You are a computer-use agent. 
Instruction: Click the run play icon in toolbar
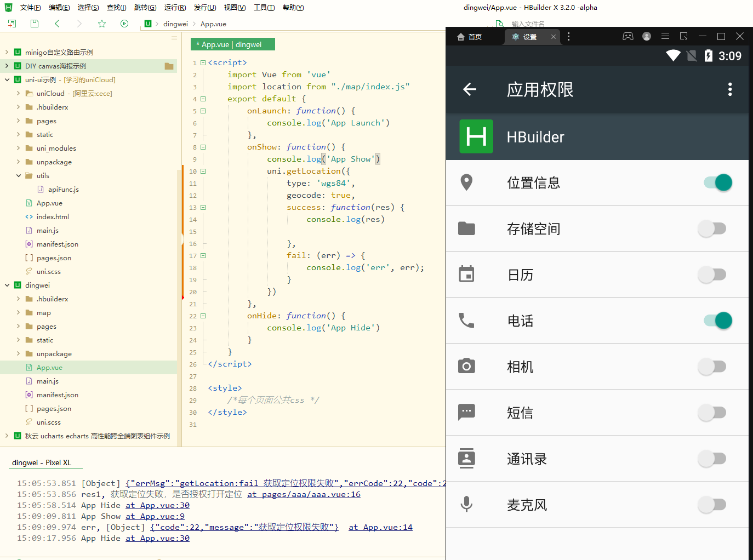(124, 24)
